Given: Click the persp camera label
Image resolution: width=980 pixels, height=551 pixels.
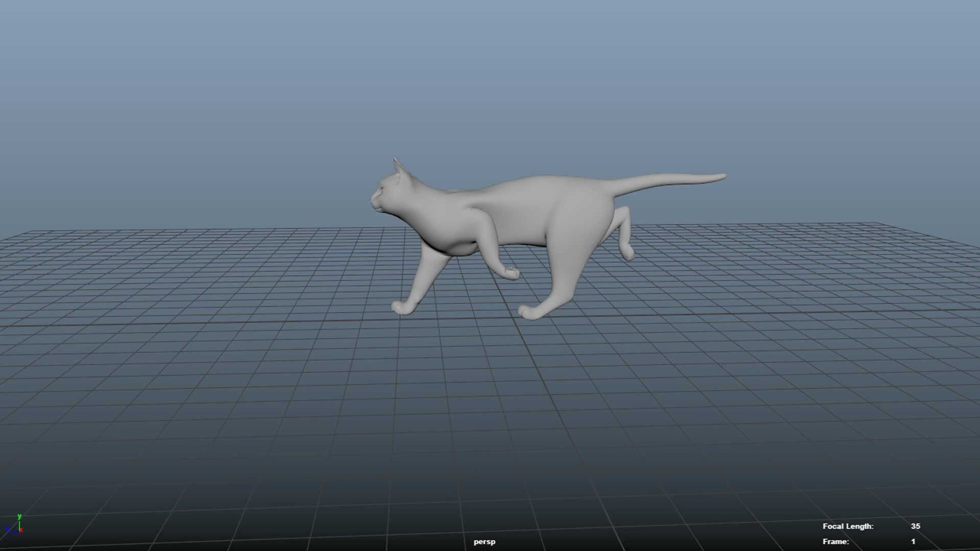Looking at the screenshot, I should [484, 542].
